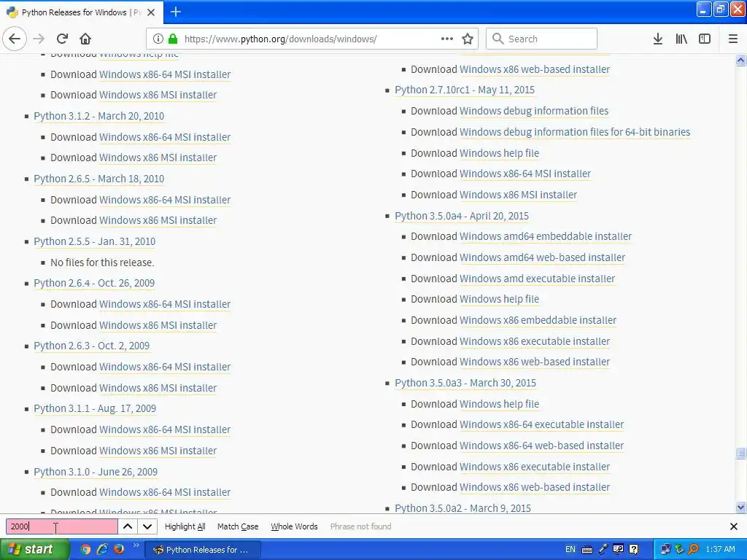Viewport: 747px width, 560px height.
Task: Focus the browser Search box
Action: click(x=542, y=39)
